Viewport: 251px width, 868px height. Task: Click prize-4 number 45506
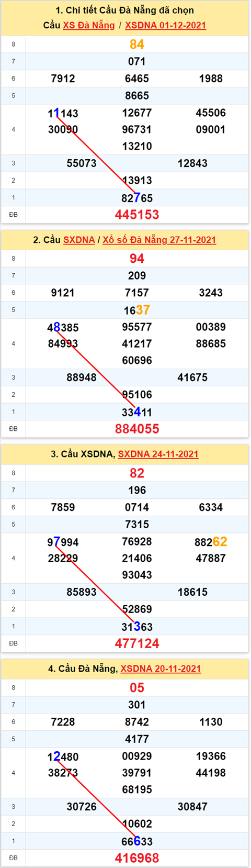[x=211, y=113]
